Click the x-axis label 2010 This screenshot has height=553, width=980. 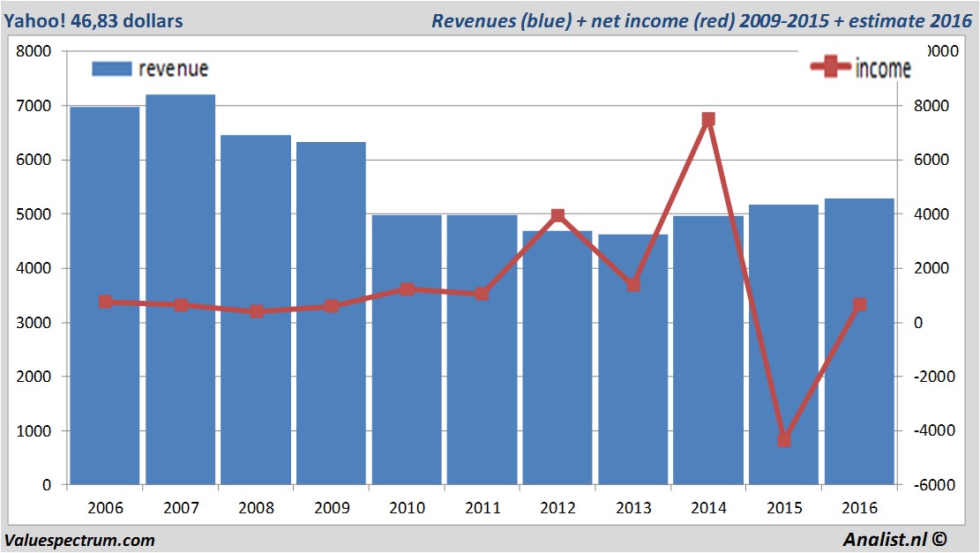(407, 508)
